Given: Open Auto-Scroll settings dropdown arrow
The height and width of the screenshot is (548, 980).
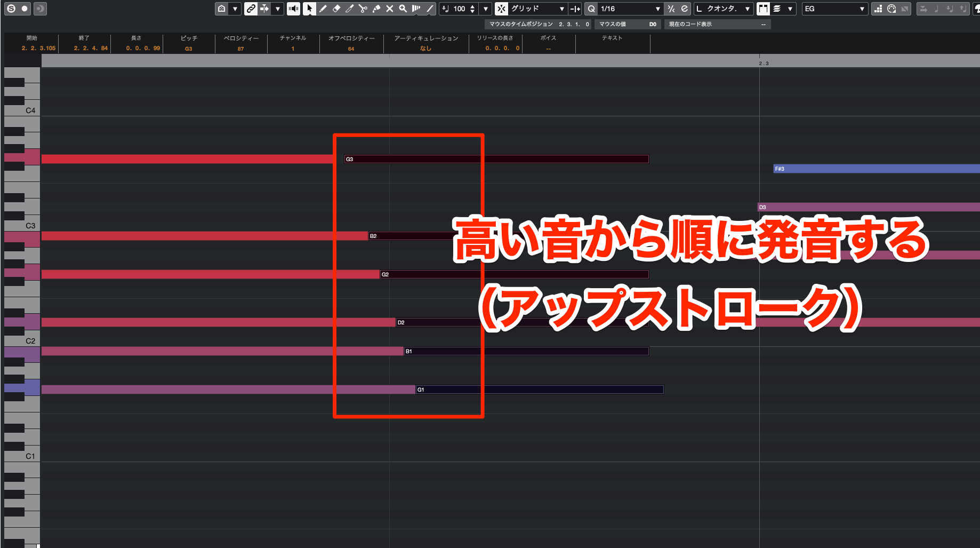Looking at the screenshot, I should [277, 9].
